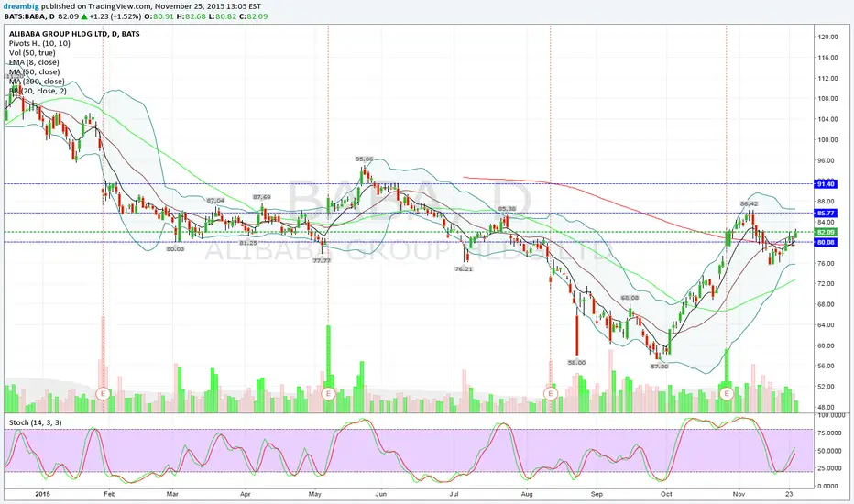854x504 pixels.
Task: Click the L:80.82 low value
Action: (224, 16)
